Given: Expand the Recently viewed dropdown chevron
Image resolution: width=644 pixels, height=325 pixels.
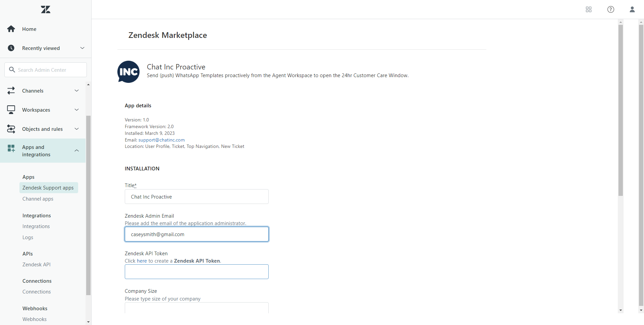Looking at the screenshot, I should point(82,48).
